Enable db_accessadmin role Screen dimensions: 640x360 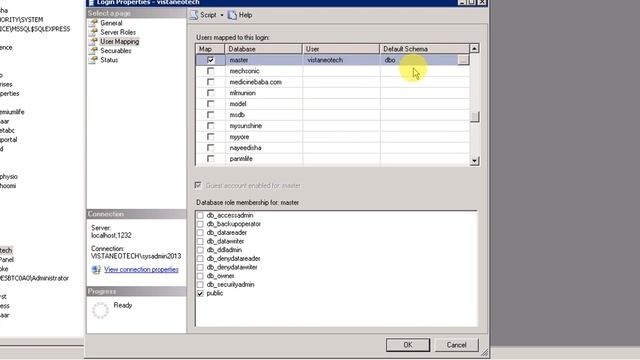(x=200, y=215)
